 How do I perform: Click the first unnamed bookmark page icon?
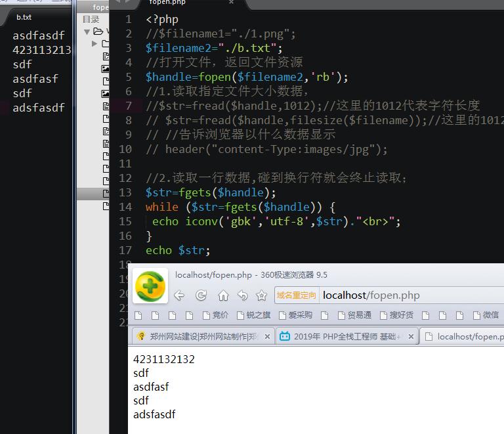pyautogui.click(x=138, y=315)
